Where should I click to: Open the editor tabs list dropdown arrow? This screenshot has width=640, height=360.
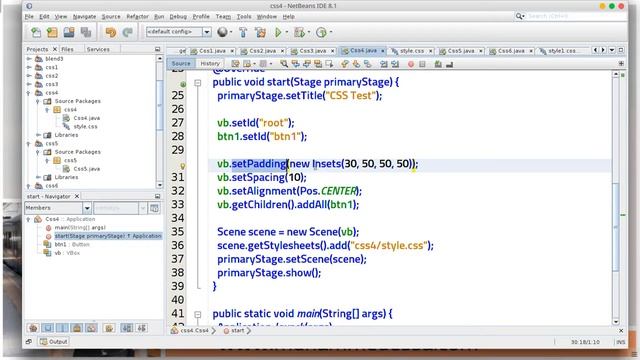(x=612, y=50)
